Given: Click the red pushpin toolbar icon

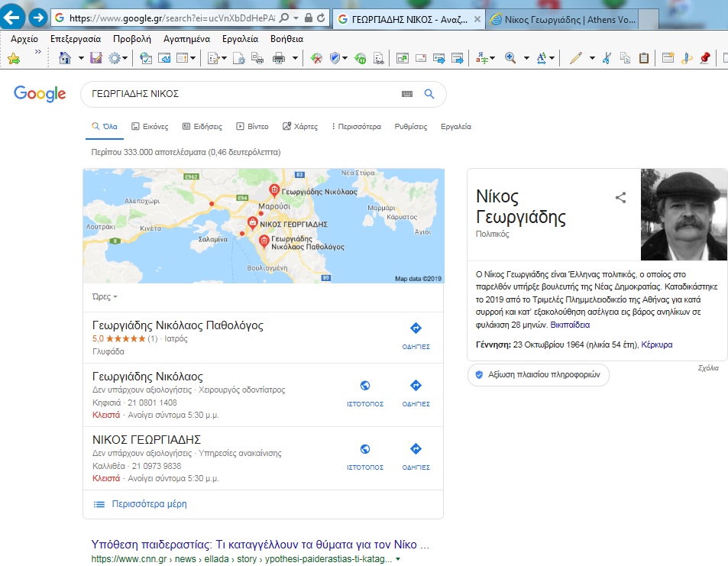Looking at the screenshot, I should (x=704, y=58).
